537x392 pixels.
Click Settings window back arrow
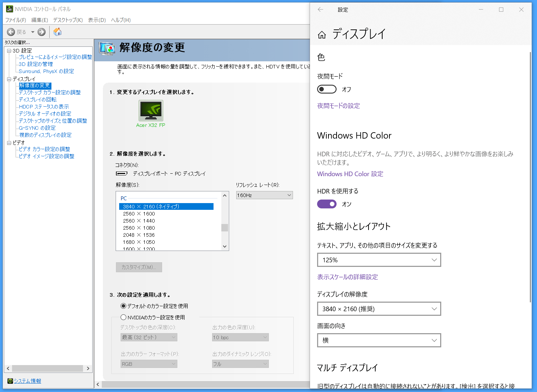[x=320, y=10]
